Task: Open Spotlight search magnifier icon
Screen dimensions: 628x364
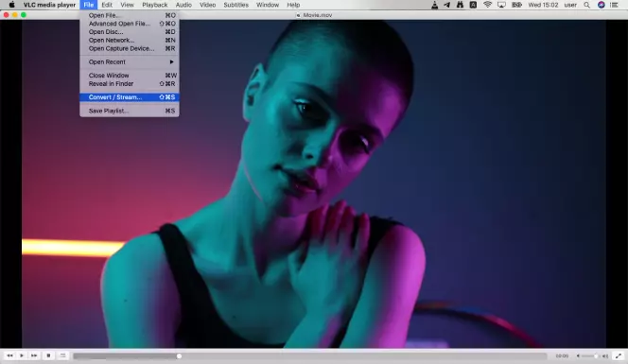Action: click(x=586, y=5)
